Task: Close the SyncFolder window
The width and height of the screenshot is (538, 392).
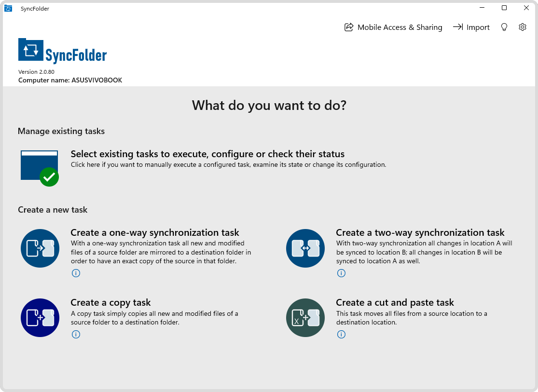Action: tap(526, 8)
